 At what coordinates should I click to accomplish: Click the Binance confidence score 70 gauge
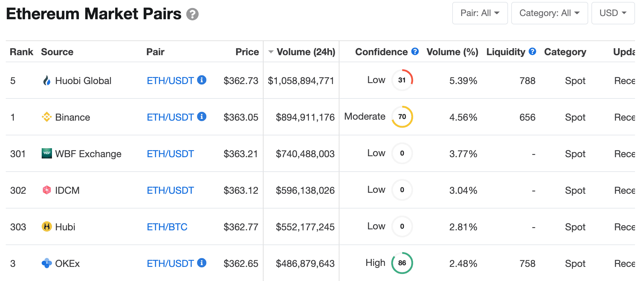402,117
